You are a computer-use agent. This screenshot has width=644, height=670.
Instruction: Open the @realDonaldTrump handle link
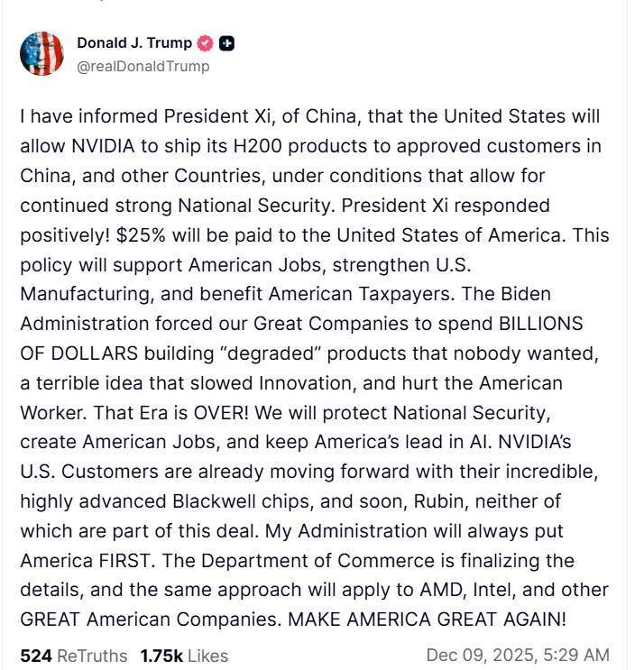(x=143, y=66)
